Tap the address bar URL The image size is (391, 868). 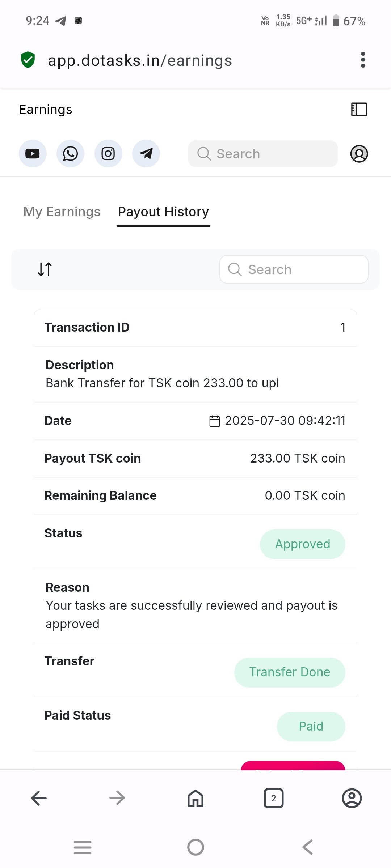140,60
